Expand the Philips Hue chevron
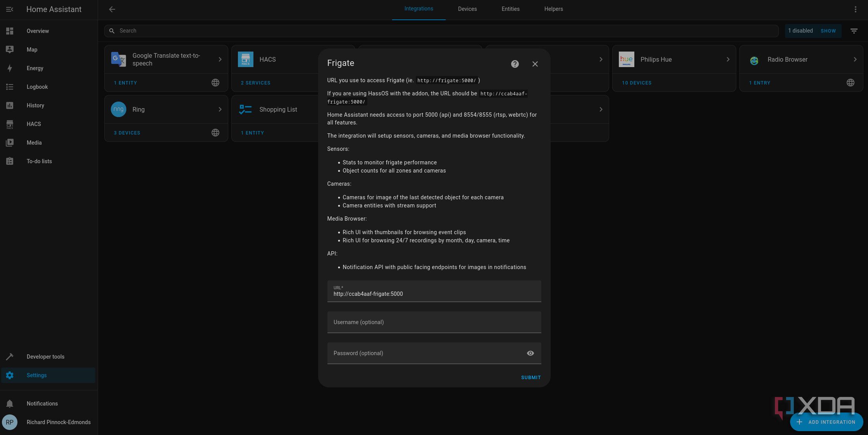The image size is (868, 435). click(728, 59)
